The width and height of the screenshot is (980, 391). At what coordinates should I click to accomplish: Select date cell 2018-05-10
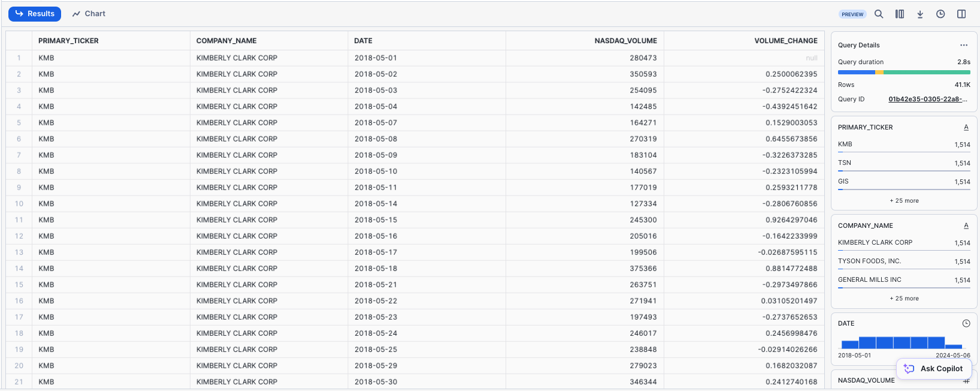pyautogui.click(x=427, y=172)
